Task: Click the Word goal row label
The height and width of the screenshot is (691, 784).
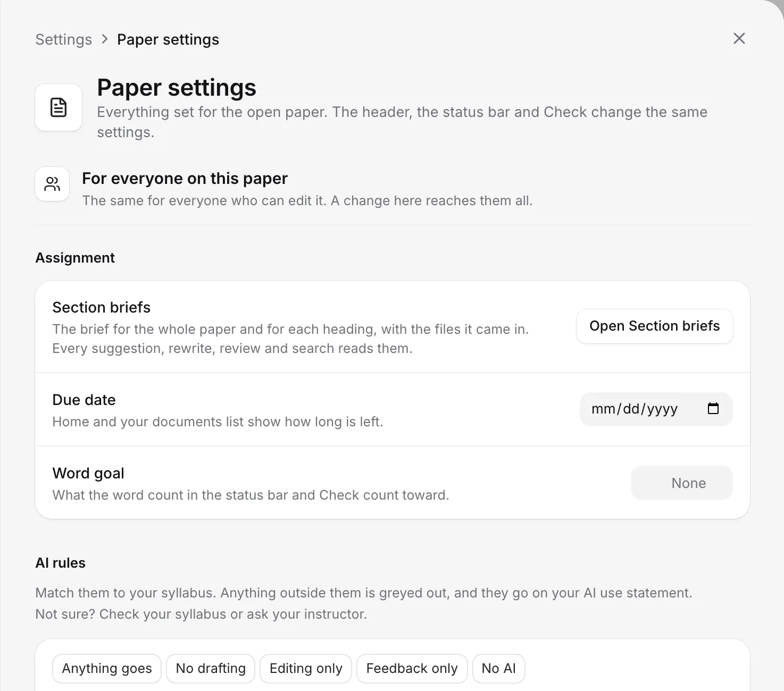Action: click(x=88, y=473)
